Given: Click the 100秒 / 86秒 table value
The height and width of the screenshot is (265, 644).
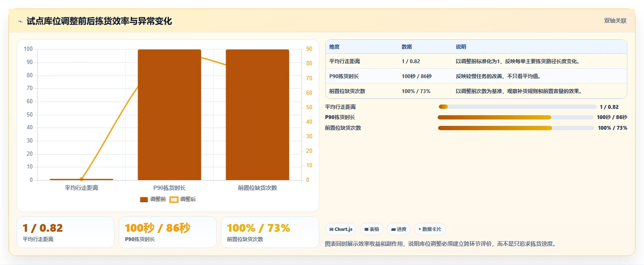Looking at the screenshot, I should [x=417, y=76].
